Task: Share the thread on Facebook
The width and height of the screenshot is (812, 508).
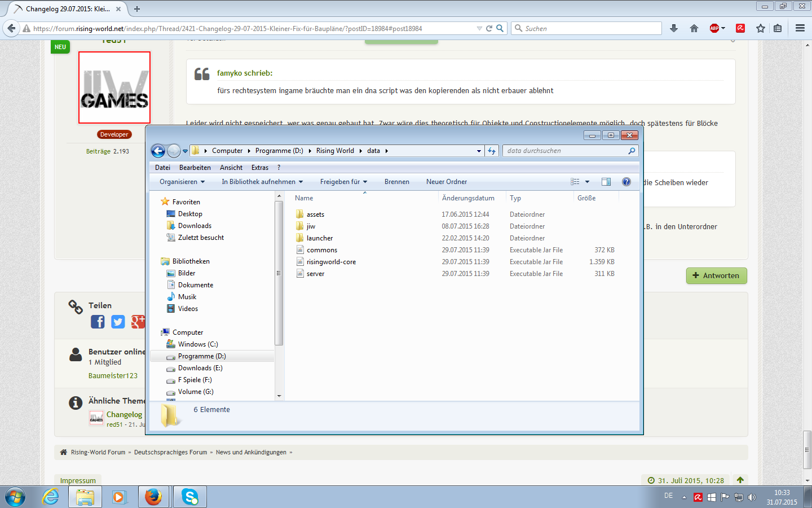Action: (98, 322)
